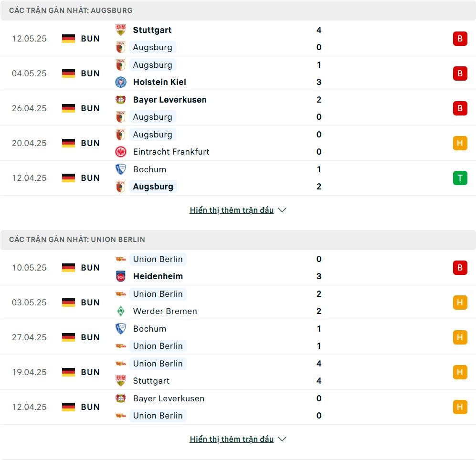Open 'Hiển thị thêm trận đấu' under Union Berlin

tap(232, 439)
